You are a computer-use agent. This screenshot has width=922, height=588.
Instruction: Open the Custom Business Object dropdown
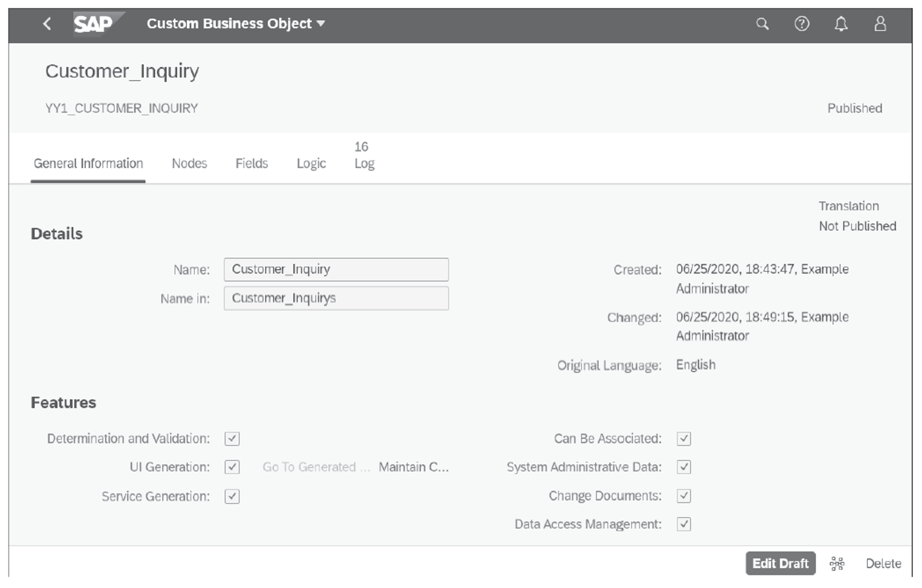pos(320,24)
